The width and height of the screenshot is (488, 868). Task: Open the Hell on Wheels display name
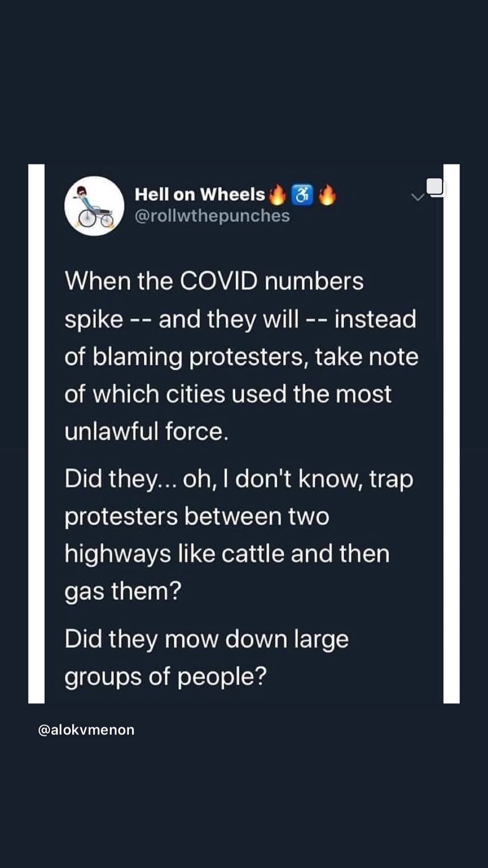tap(200, 194)
